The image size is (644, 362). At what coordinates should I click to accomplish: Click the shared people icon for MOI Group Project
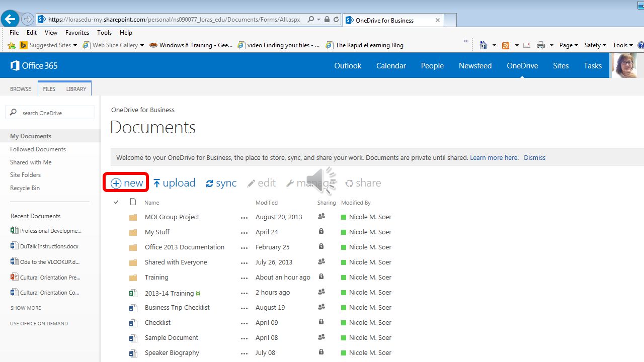(321, 217)
